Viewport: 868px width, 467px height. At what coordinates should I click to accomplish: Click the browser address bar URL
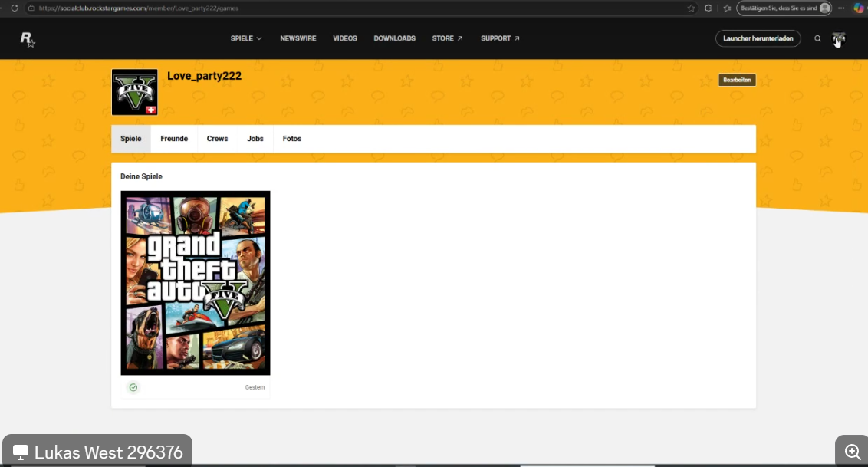coord(138,8)
